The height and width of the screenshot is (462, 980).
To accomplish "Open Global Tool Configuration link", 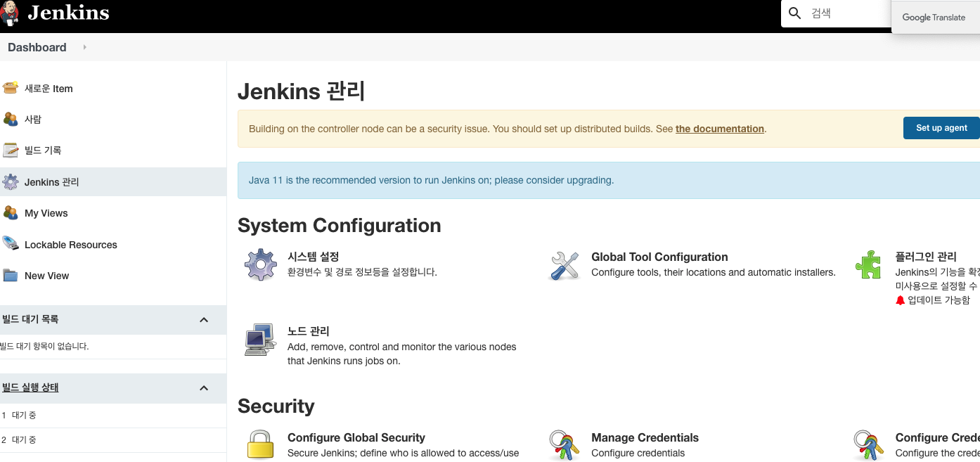I will (659, 257).
